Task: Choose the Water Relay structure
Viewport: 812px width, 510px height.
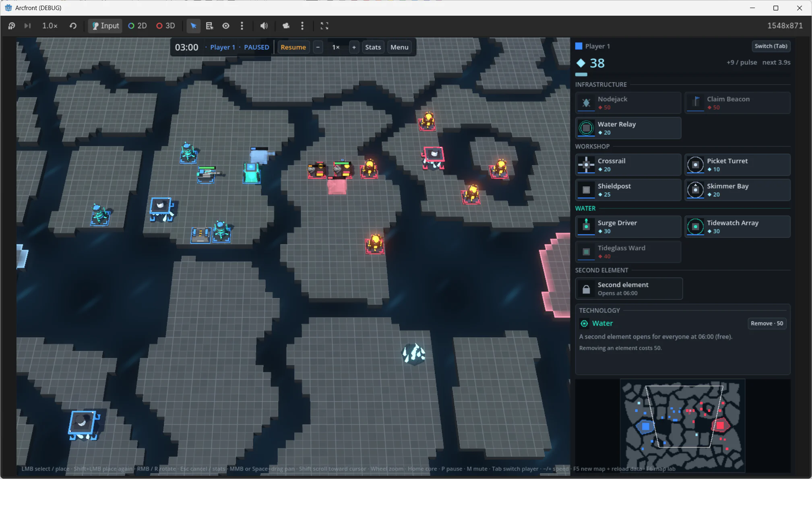Action: point(628,128)
